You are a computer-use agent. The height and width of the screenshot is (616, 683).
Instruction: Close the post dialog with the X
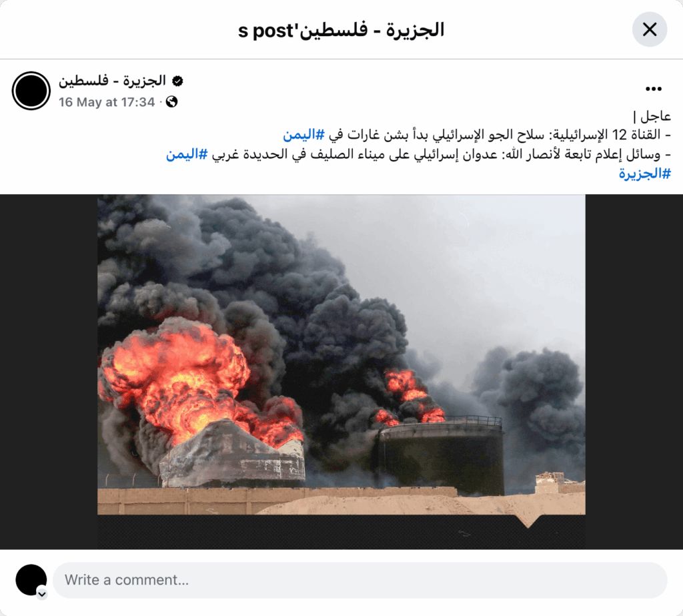[x=650, y=29]
